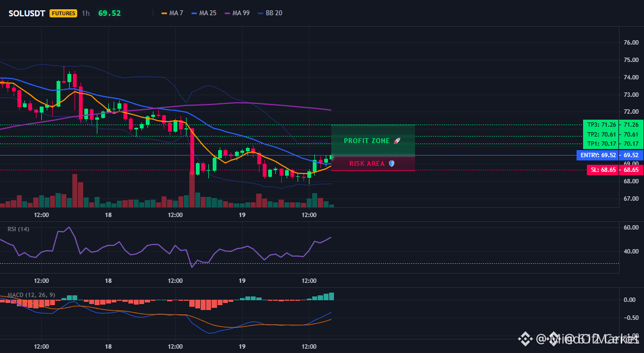This screenshot has width=644, height=353.
Task: Click the 75.00 price axis label
Action: point(631,60)
